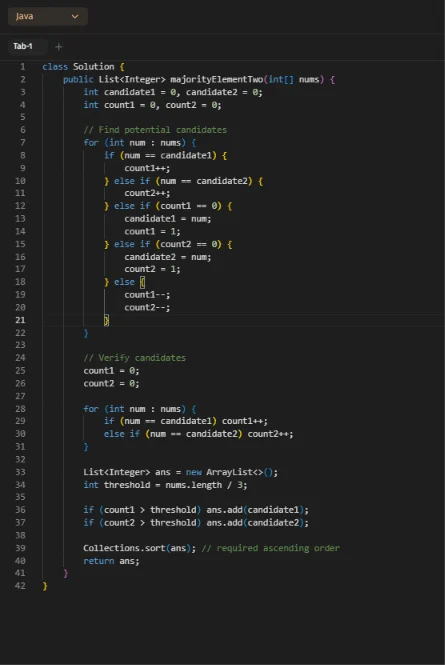The width and height of the screenshot is (445, 665).
Task: Click the '// Find potential candidates' comment
Action: [x=155, y=130]
